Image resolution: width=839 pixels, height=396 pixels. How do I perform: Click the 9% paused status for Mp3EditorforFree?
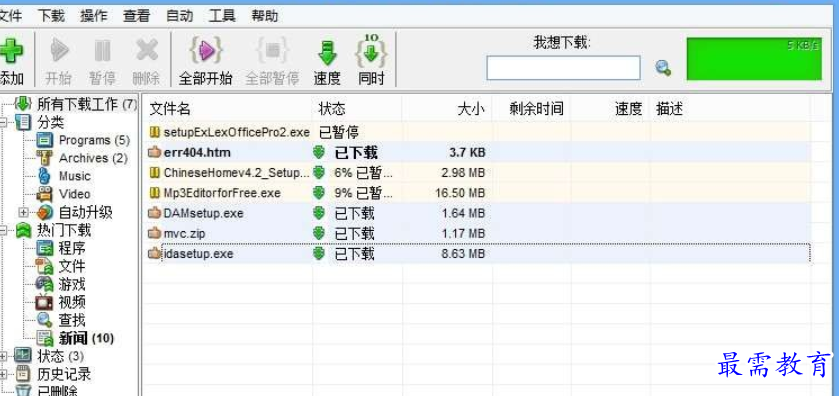coord(364,193)
